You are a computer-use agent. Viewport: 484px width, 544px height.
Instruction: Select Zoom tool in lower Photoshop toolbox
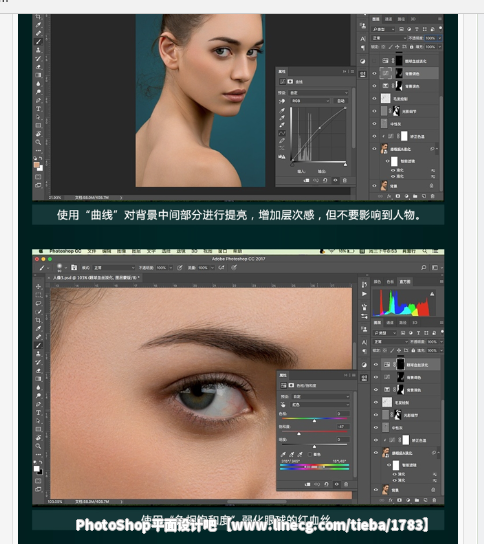click(38, 446)
